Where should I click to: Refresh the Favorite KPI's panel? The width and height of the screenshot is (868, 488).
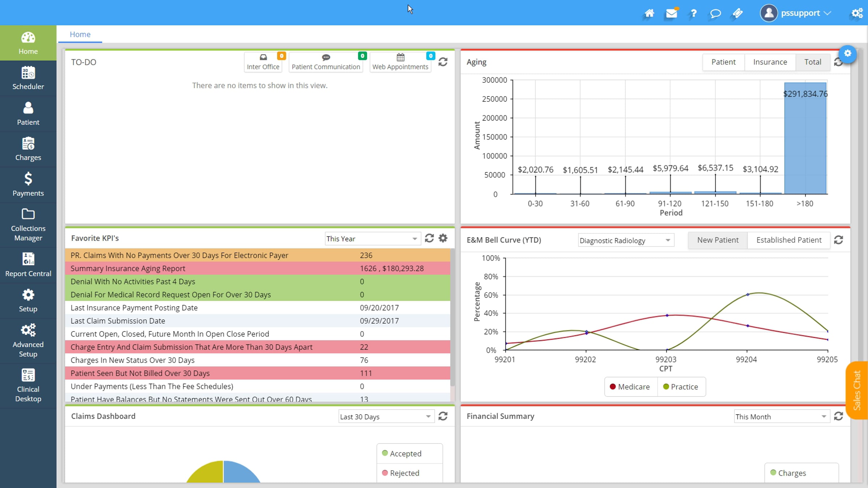coord(429,238)
